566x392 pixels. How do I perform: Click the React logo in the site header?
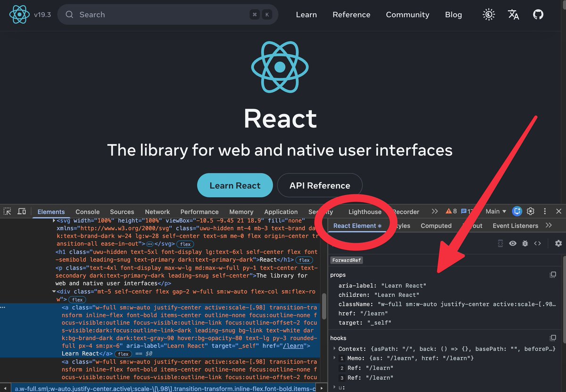(19, 15)
